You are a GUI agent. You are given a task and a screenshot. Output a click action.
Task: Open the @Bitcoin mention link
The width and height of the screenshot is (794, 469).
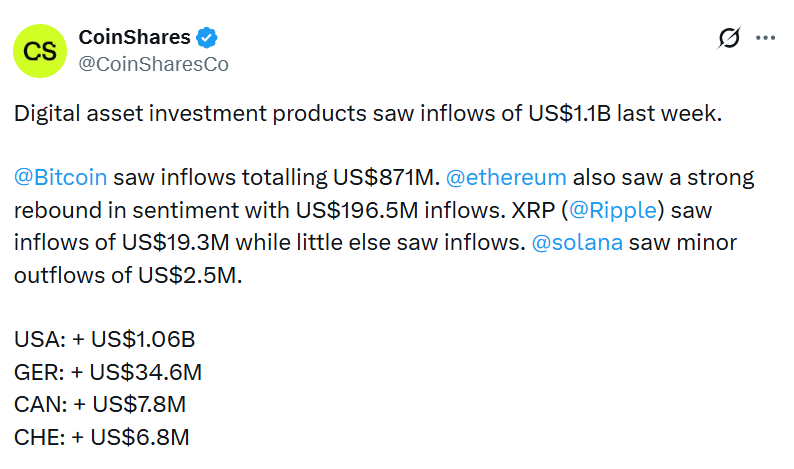click(60, 178)
